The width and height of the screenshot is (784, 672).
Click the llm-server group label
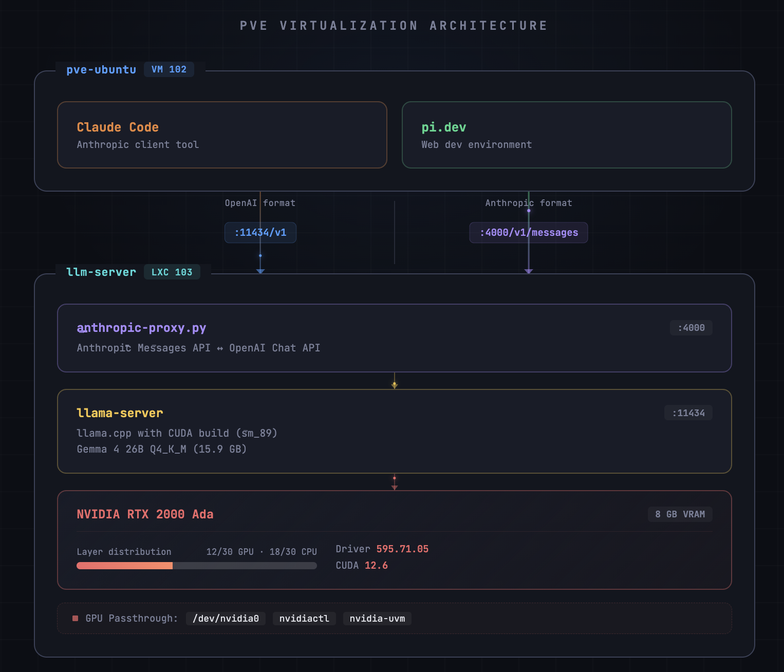point(101,272)
